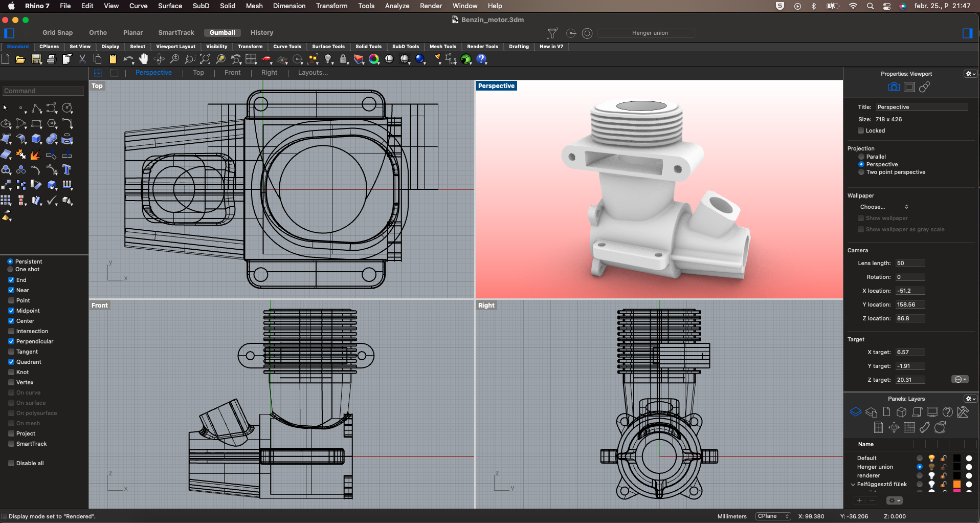Open the Wallpaper Choose dropdown
Screen dimensions: 980x523
(884, 207)
